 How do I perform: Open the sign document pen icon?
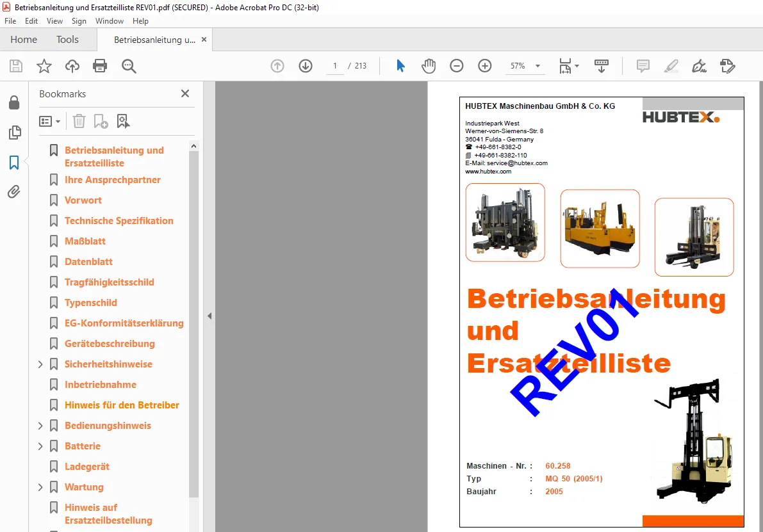tap(699, 66)
